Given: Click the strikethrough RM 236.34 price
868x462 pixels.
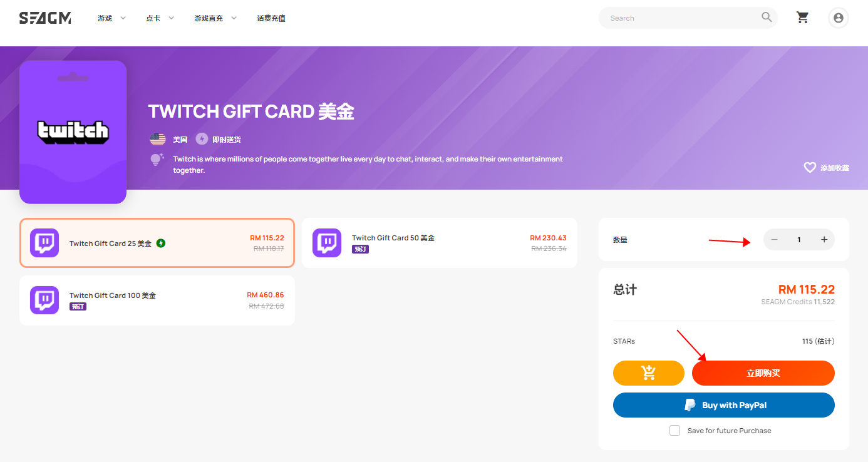Looking at the screenshot, I should click(549, 249).
